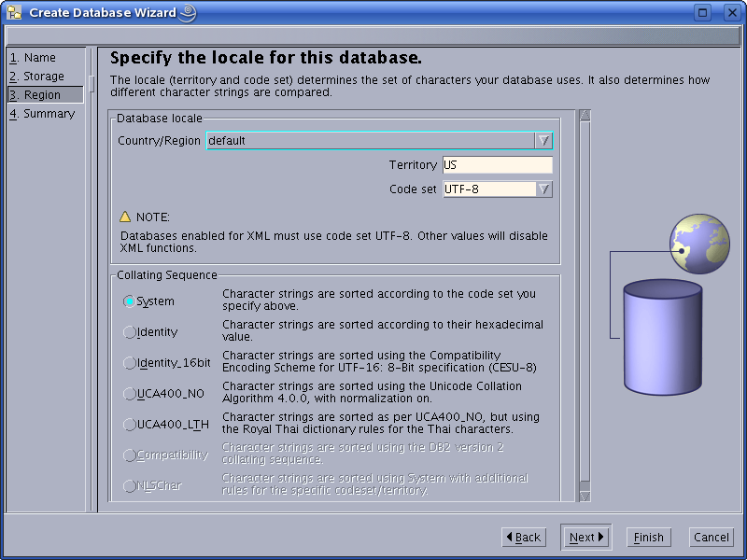Click the 'Territory' field label
This screenshot has width=747, height=560.
click(413, 165)
